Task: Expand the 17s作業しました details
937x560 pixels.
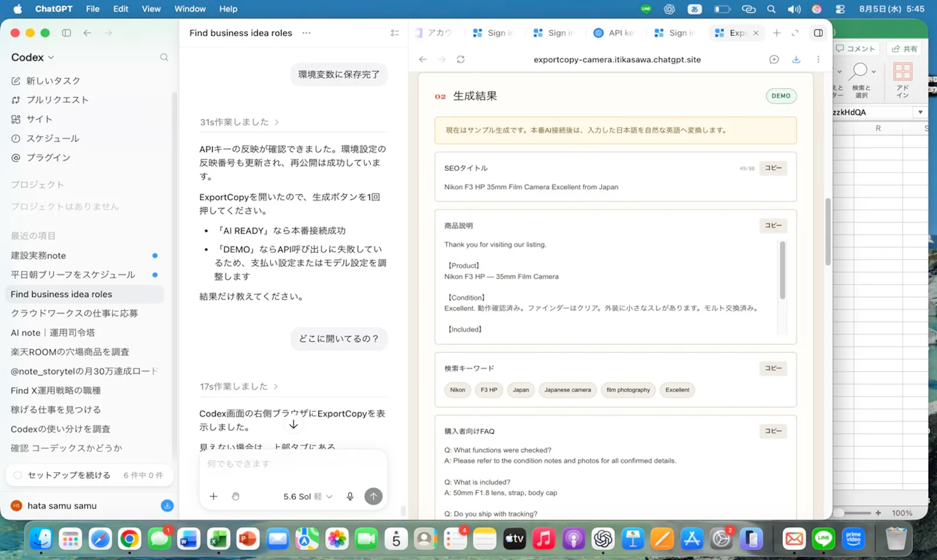Action: pos(239,387)
